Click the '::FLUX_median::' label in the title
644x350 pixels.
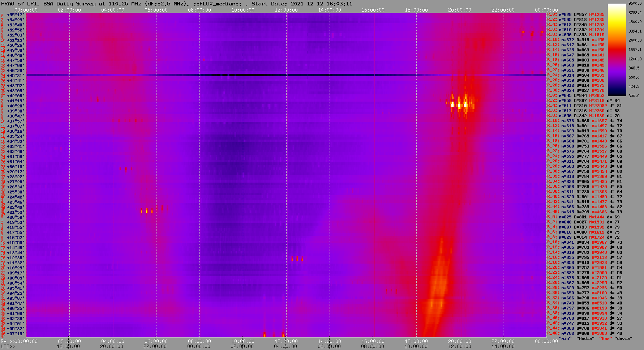click(x=218, y=4)
